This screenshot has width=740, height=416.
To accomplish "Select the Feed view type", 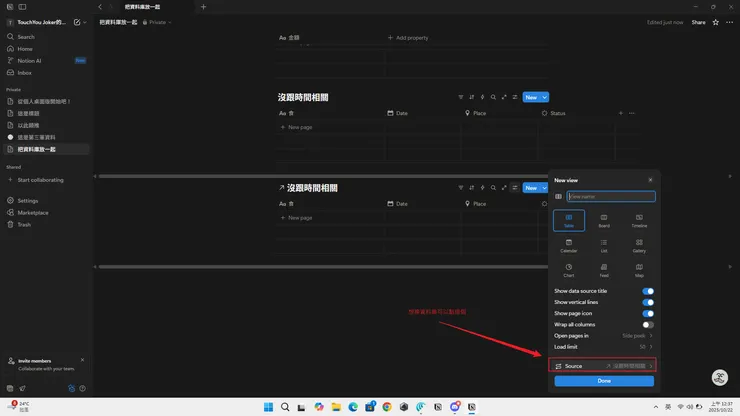I will pos(604,270).
